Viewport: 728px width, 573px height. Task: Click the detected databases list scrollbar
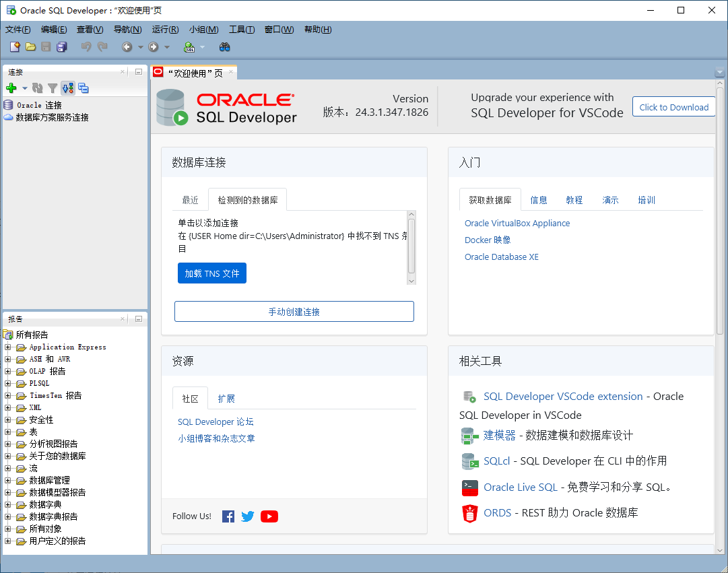[x=411, y=248]
